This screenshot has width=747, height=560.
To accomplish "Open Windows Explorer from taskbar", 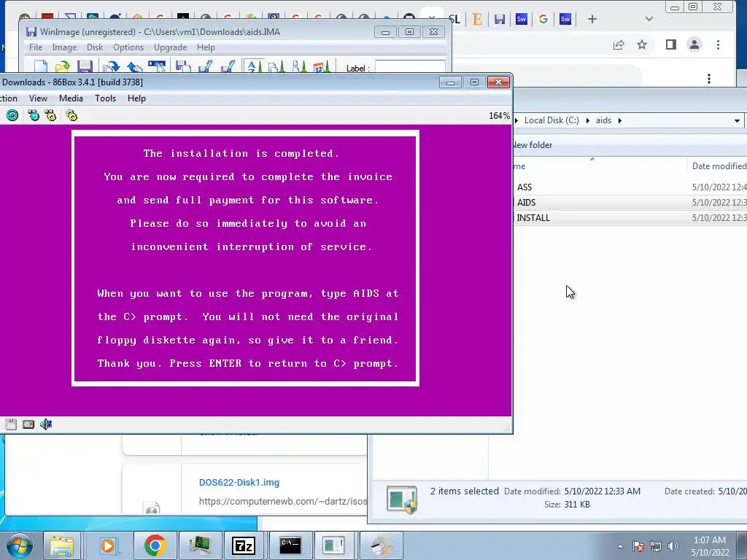I will coord(62,545).
